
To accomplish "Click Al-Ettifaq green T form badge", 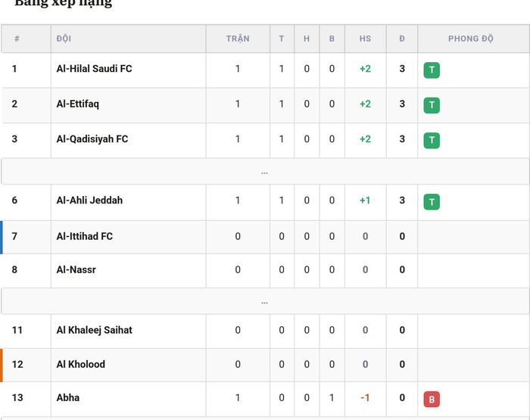I will tap(432, 105).
